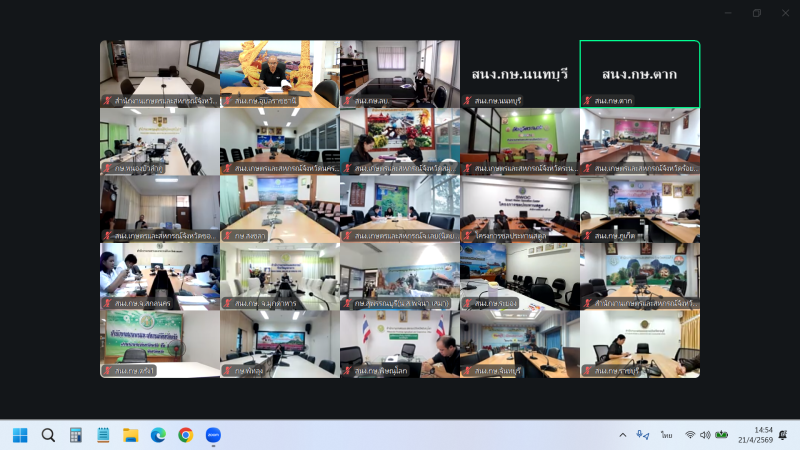
Task: Open Microsoft Edge from the taskbar
Action: 157,435
